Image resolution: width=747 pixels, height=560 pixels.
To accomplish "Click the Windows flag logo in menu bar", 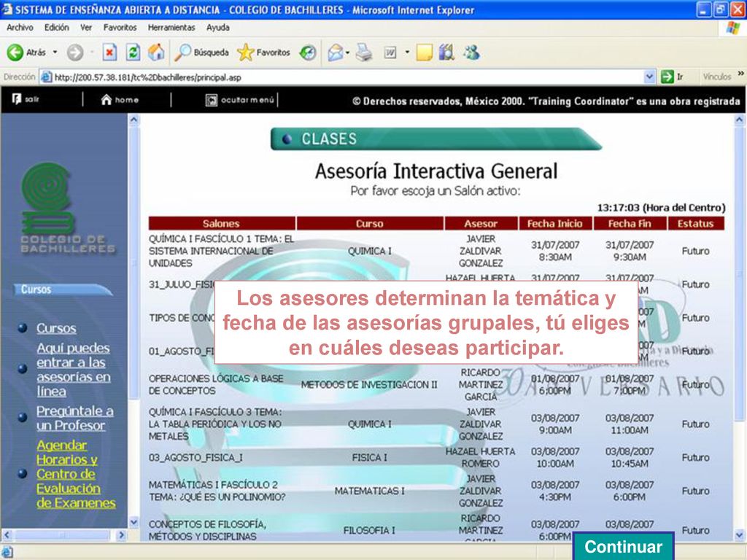I will (733, 28).
